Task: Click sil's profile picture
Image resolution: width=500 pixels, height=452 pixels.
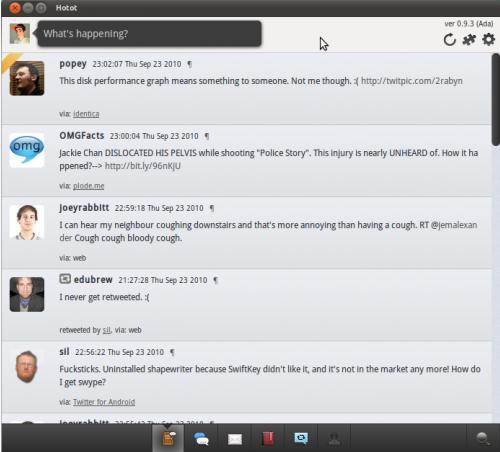Action: pyautogui.click(x=27, y=367)
